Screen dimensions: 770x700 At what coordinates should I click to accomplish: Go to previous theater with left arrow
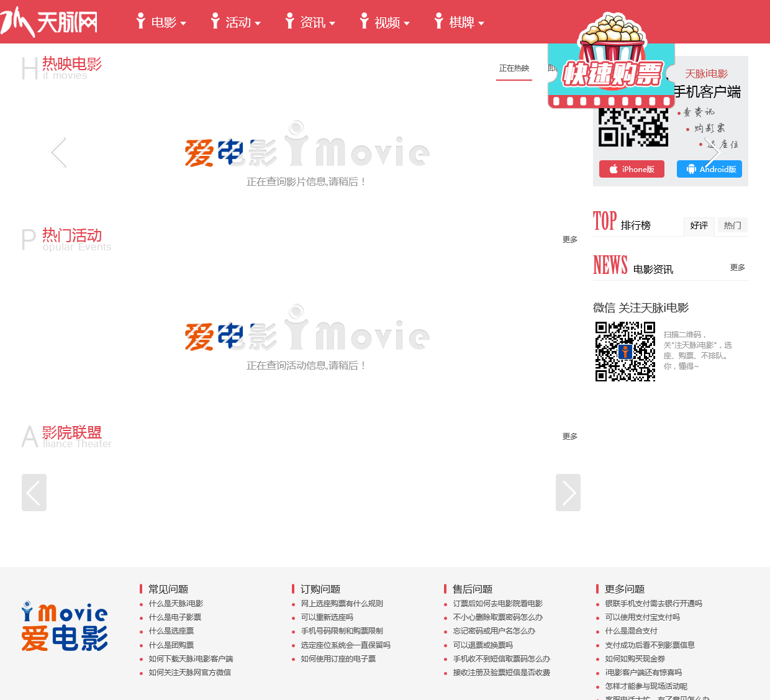pyautogui.click(x=34, y=493)
